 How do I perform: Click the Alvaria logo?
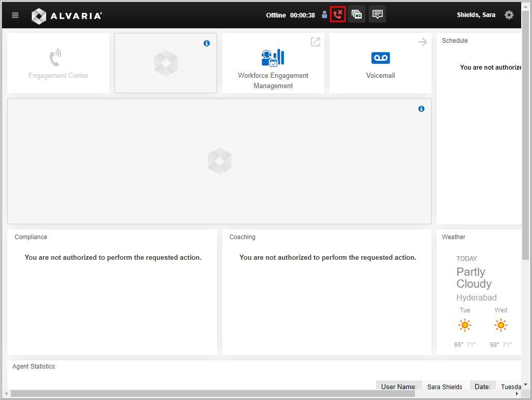click(x=66, y=15)
